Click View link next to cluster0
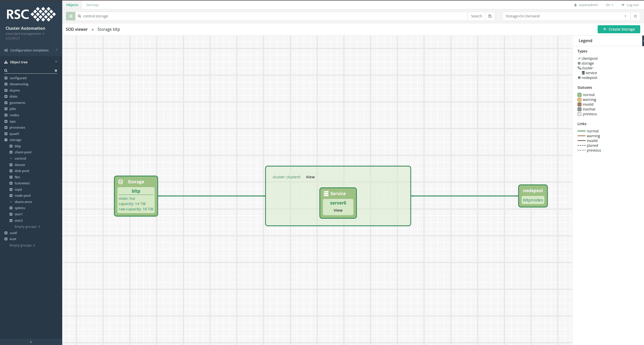This screenshot has height=345, width=644. 310,177
